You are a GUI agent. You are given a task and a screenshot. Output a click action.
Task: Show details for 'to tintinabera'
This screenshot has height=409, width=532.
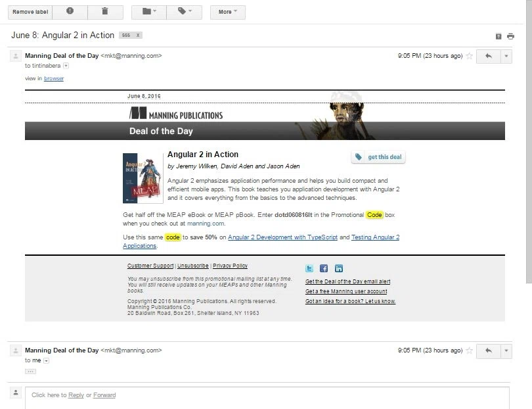[66, 66]
